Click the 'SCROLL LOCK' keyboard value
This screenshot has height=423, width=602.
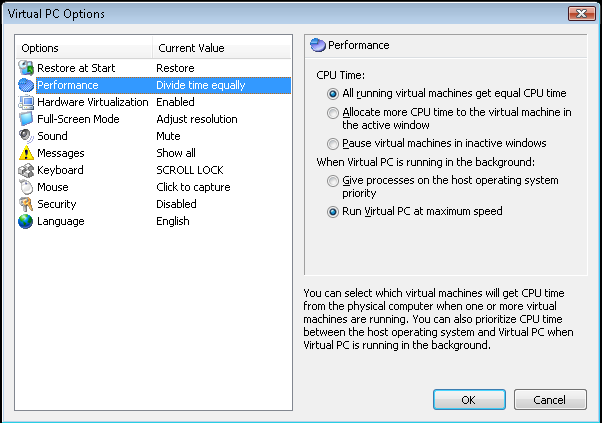[x=190, y=170]
